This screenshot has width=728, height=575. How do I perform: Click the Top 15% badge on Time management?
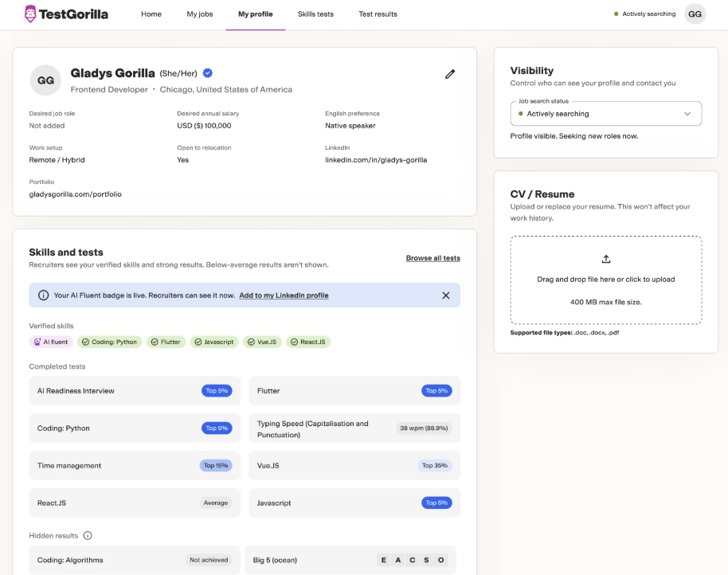click(216, 465)
